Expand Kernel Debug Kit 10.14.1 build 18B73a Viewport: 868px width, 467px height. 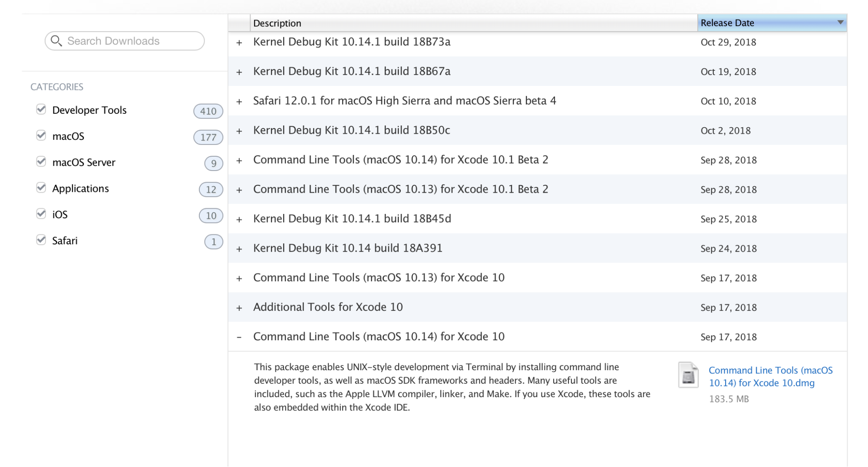pos(239,43)
